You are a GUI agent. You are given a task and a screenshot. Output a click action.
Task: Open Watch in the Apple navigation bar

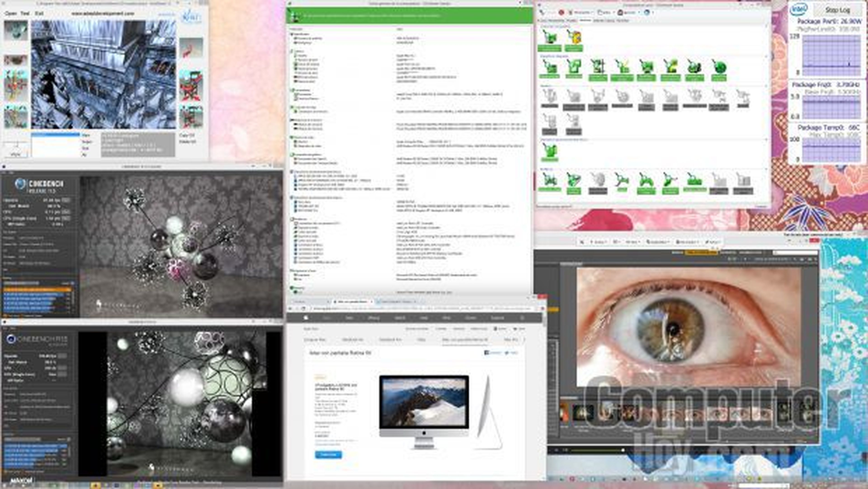400,318
